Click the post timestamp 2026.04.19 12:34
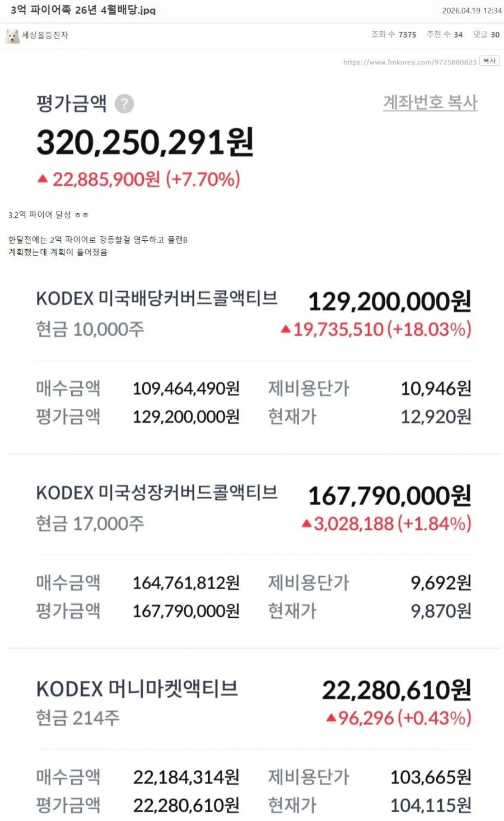504x821 pixels. 472,11
